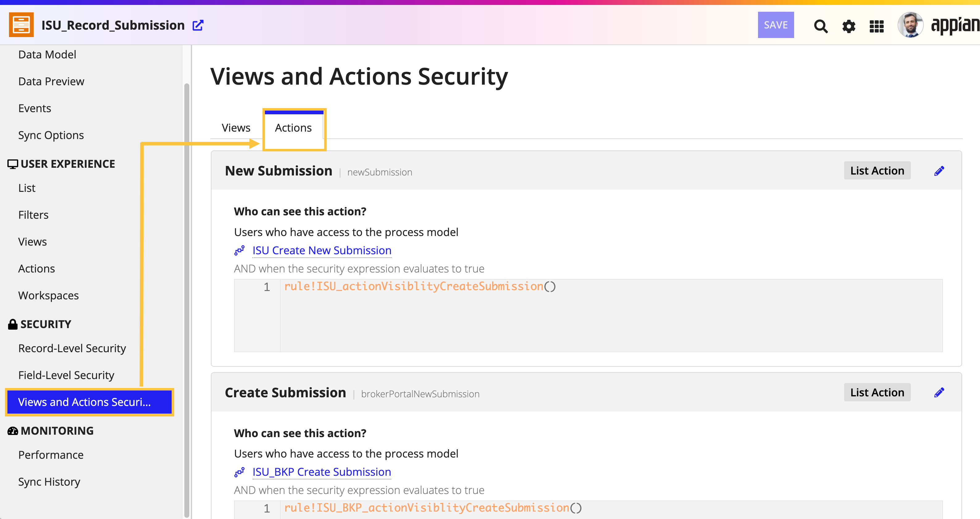
Task: Click the ISU_Record_Submission title
Action: click(113, 25)
